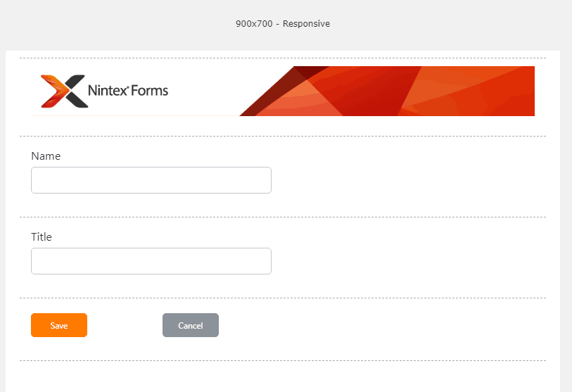
Task: Click the Cancel button
Action: [191, 325]
